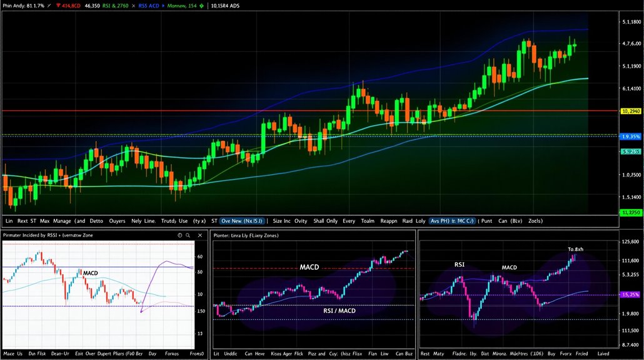This screenshot has width=644, height=360.
Task: Click the Every toolbar item
Action: [x=349, y=221]
